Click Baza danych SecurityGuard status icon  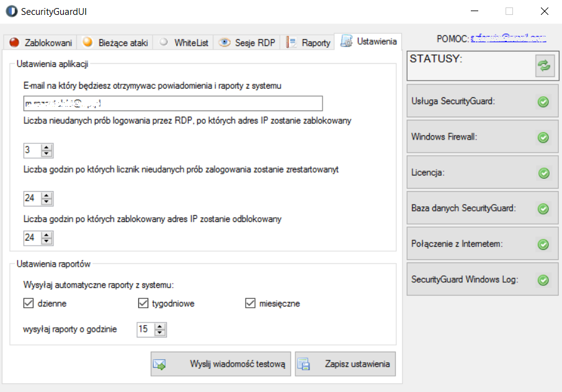pos(543,208)
